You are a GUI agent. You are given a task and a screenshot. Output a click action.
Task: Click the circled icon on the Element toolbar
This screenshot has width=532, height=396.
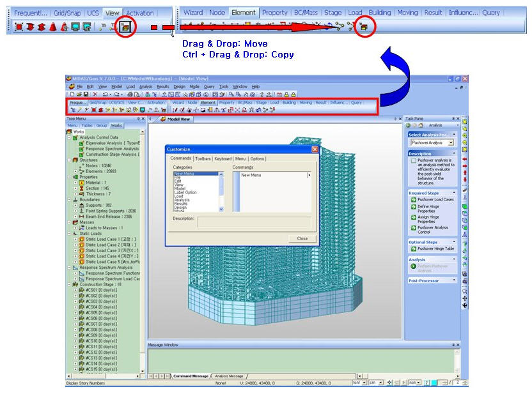coord(363,27)
